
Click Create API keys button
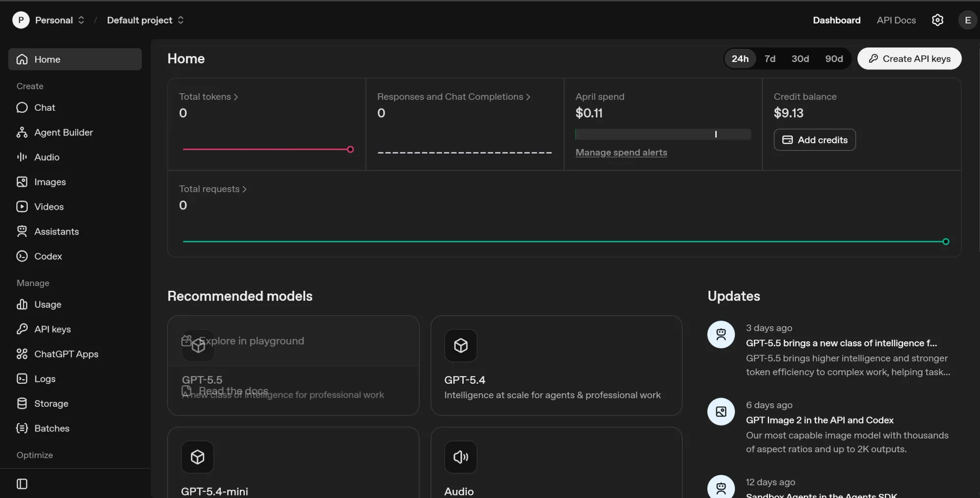[909, 59]
